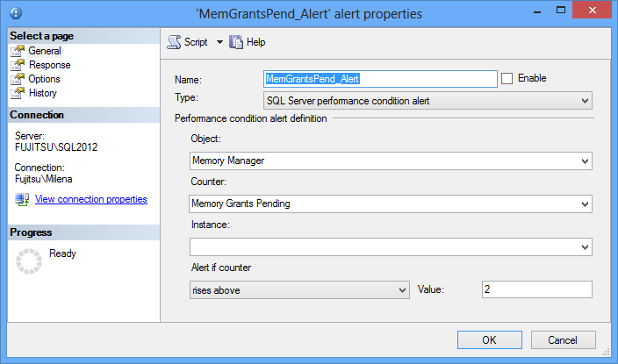Click the History page icon

[18, 93]
